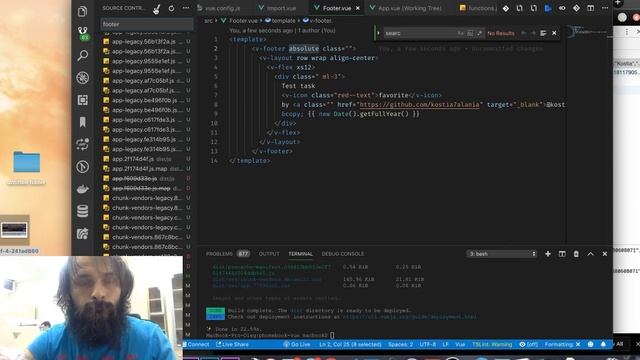The image size is (640, 360).
Task: Open the Database explorer icon
Action: (x=82, y=211)
